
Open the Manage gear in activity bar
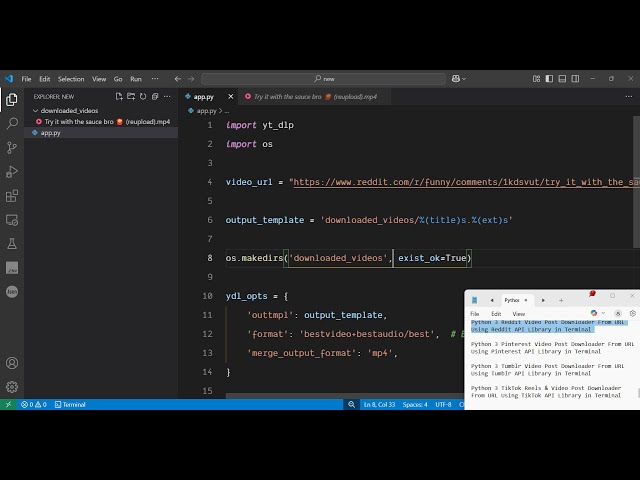pos(12,387)
